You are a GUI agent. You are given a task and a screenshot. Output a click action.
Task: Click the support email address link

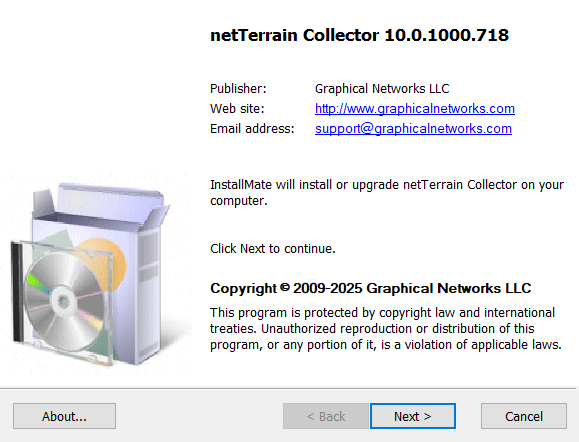click(413, 129)
